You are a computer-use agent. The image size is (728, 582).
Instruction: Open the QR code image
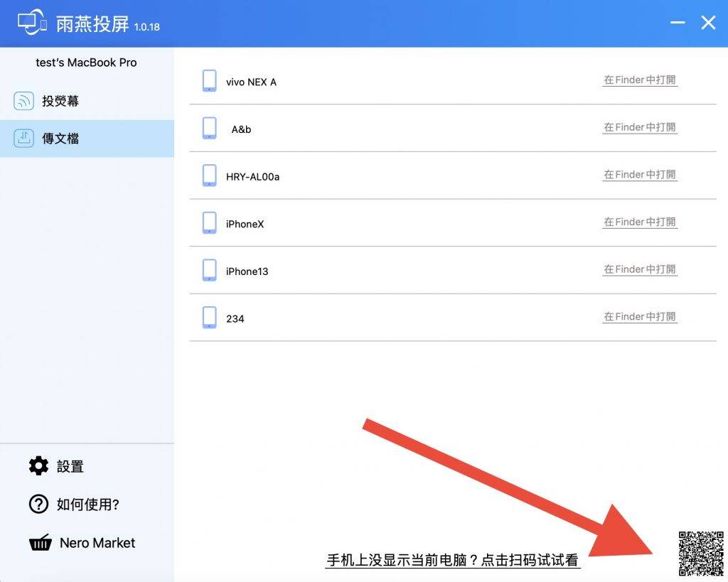701,554
